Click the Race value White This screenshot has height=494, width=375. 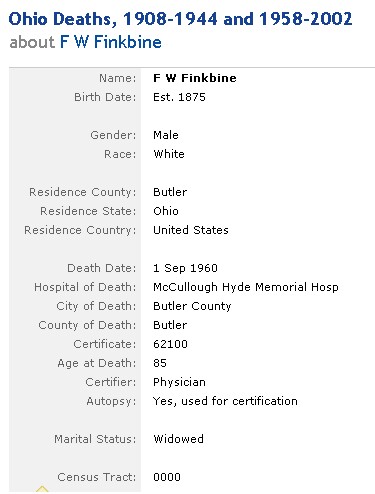(x=169, y=154)
